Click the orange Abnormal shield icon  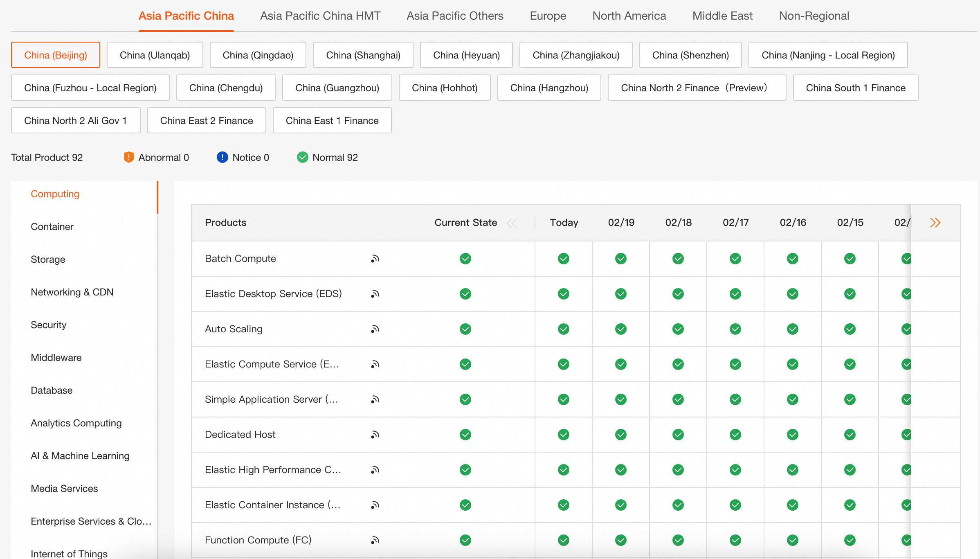[128, 157]
